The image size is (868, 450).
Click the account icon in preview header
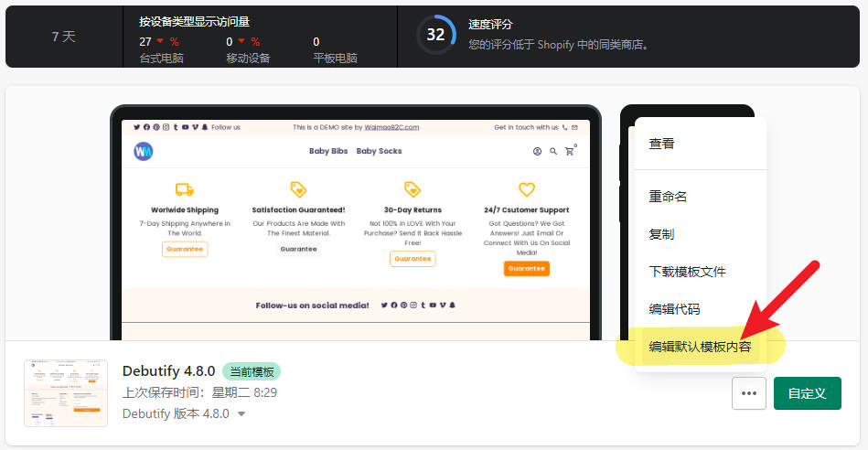[537, 151]
